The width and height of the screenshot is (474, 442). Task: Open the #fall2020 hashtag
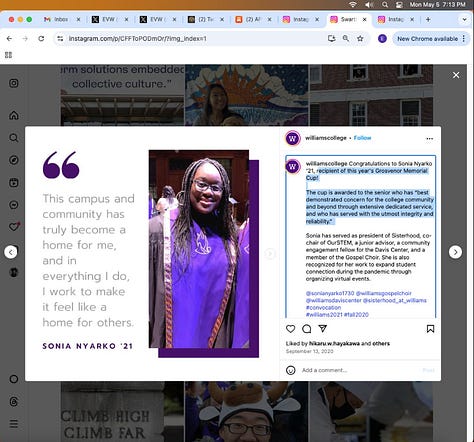coord(356,314)
